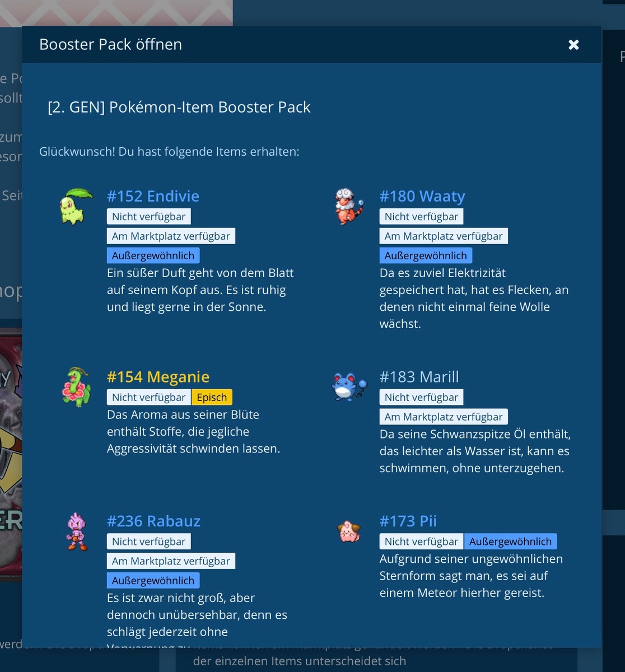Close the Booster Pack öffnen dialog

point(573,45)
